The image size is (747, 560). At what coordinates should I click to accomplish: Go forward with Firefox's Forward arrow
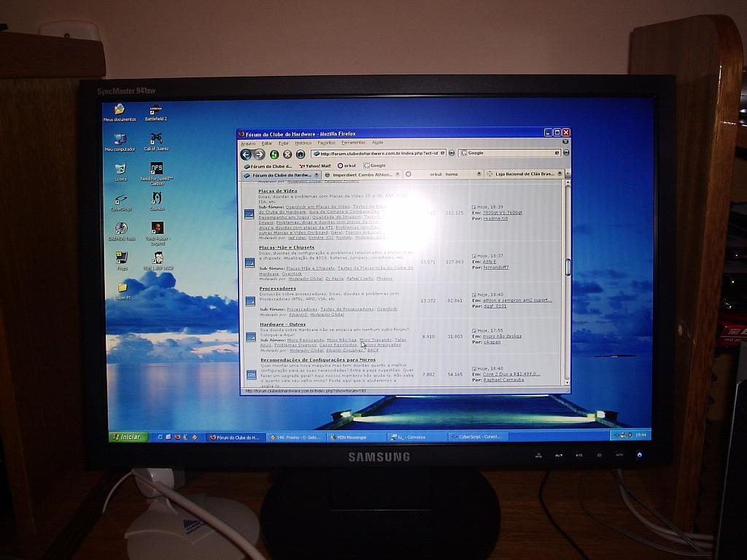(x=259, y=155)
